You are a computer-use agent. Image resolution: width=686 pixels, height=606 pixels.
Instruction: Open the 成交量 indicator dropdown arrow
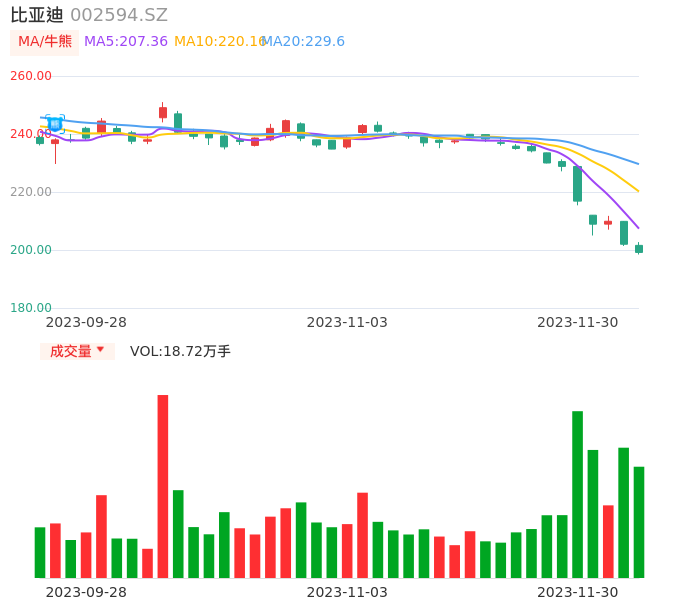(x=101, y=349)
